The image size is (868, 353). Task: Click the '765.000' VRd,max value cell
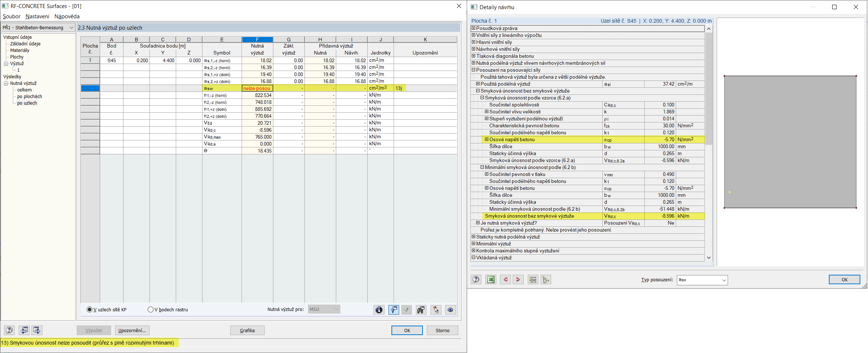click(257, 137)
